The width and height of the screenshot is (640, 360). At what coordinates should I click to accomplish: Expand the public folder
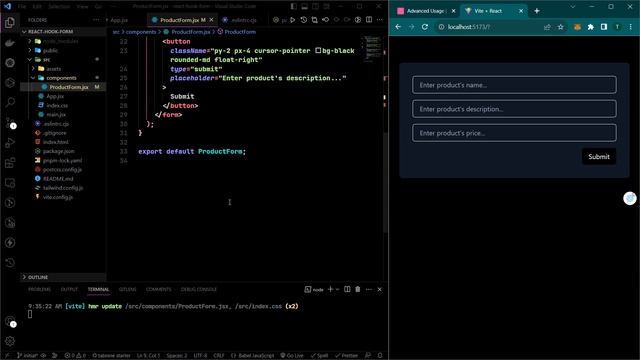click(x=50, y=51)
